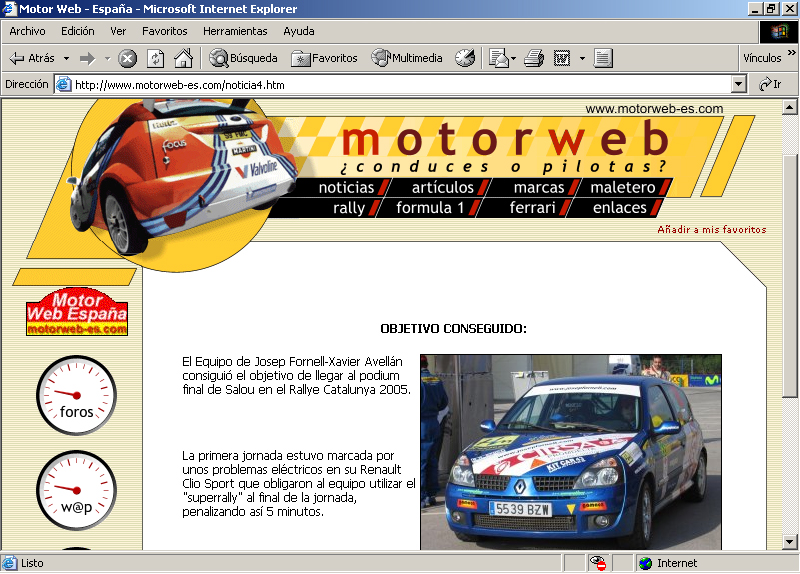This screenshot has height=574, width=800.
Task: Click the Windows logo throbber icon
Action: tap(779, 32)
